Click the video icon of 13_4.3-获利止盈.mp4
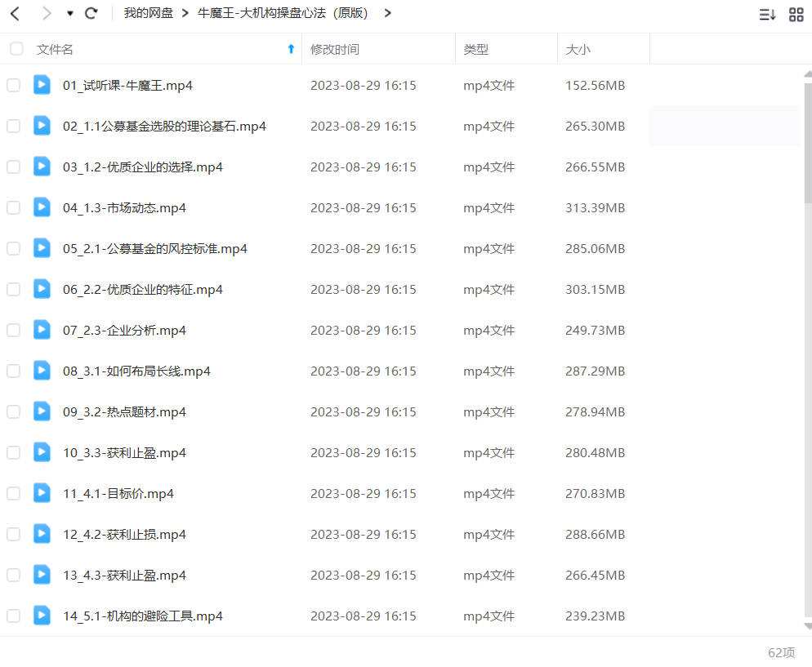The width and height of the screenshot is (812, 667). tap(42, 575)
